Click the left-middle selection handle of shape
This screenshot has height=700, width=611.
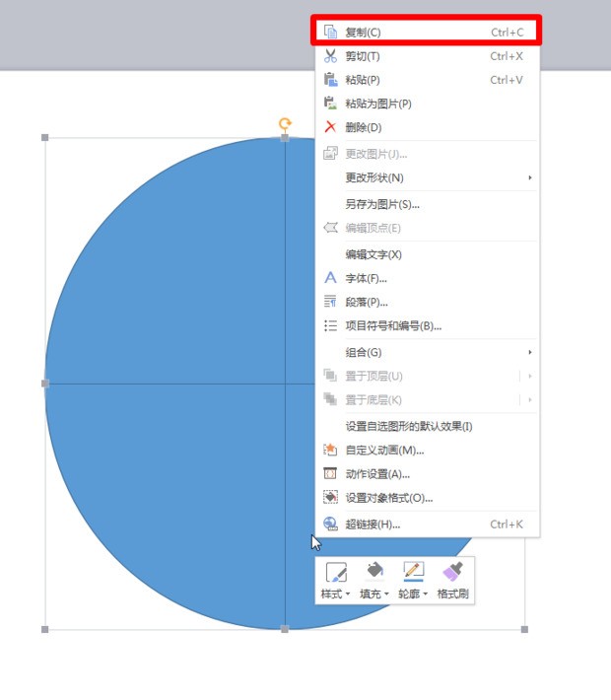coord(44,384)
